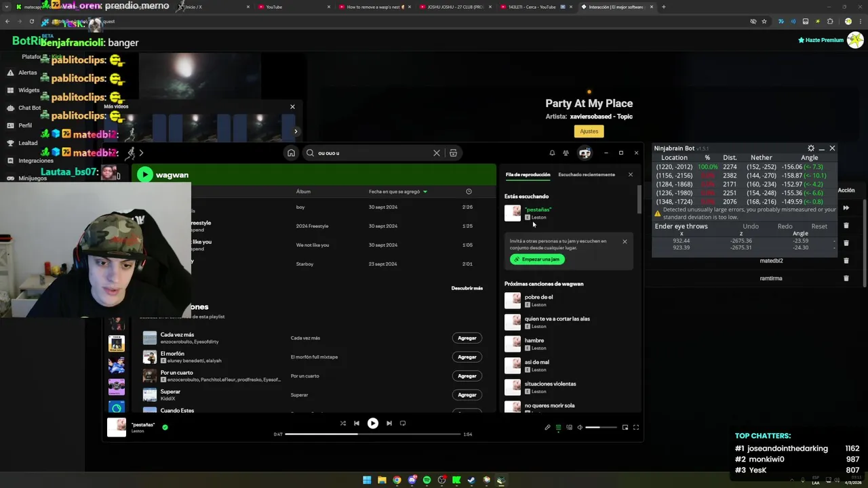Toggle shuffle in Spotify player
This screenshot has height=488, width=868.
click(x=343, y=424)
